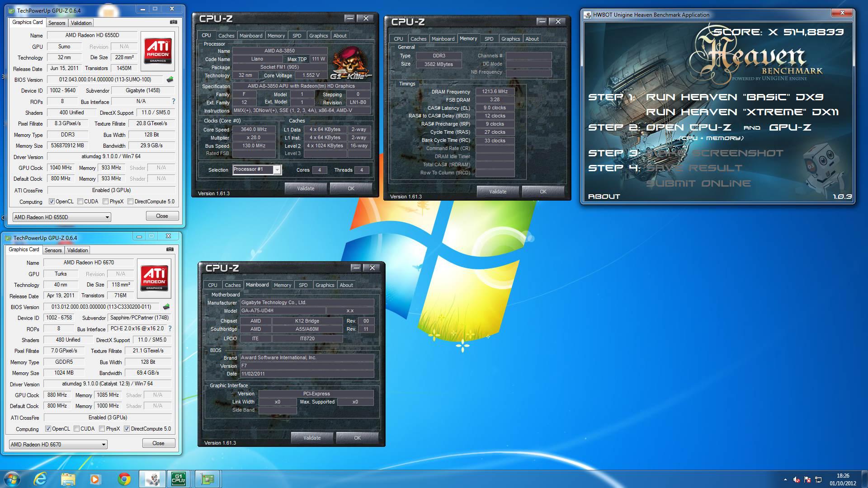The width and height of the screenshot is (868, 488).
Task: Click BIOS save chip icon for HD 6550D
Action: (170, 79)
